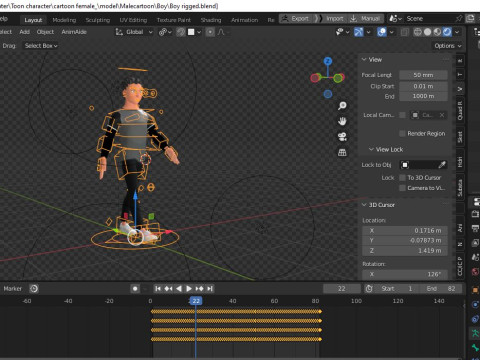Open the Select Box tool dropdown

pyautogui.click(x=41, y=46)
